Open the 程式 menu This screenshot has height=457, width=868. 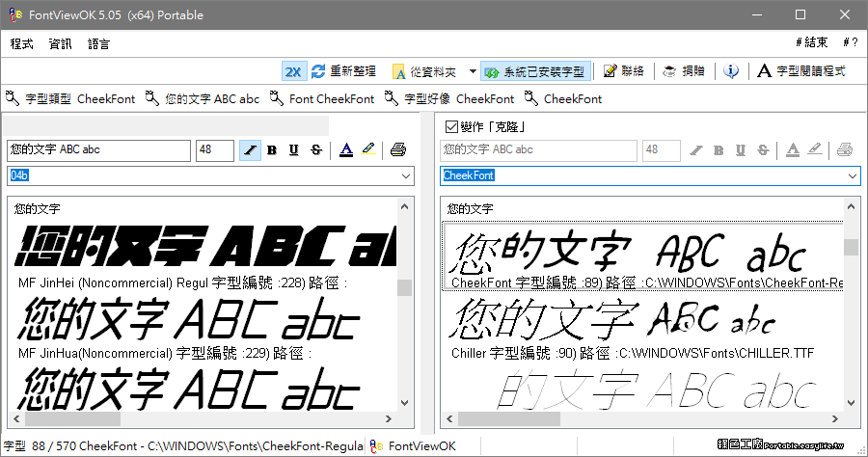21,43
